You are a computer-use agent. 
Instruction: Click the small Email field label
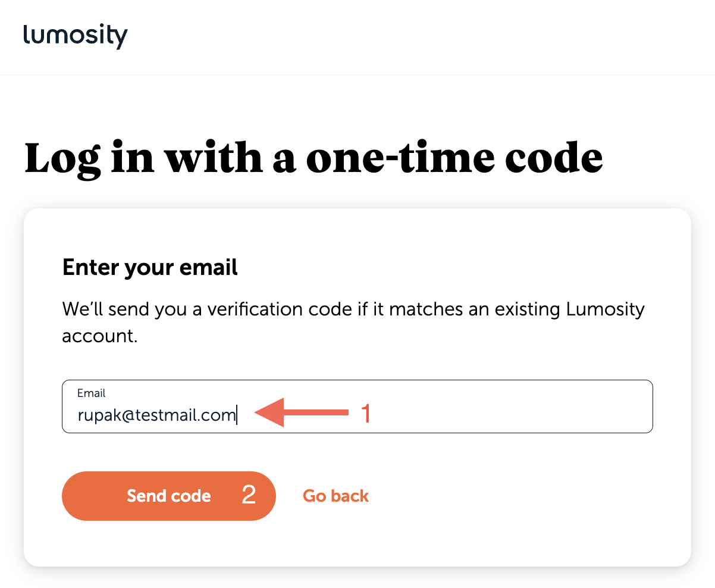(92, 393)
